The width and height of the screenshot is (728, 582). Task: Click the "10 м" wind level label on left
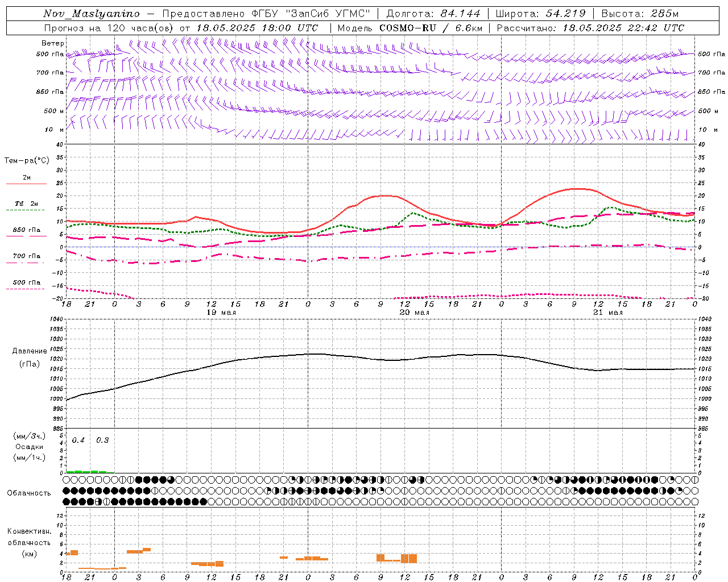(x=54, y=130)
